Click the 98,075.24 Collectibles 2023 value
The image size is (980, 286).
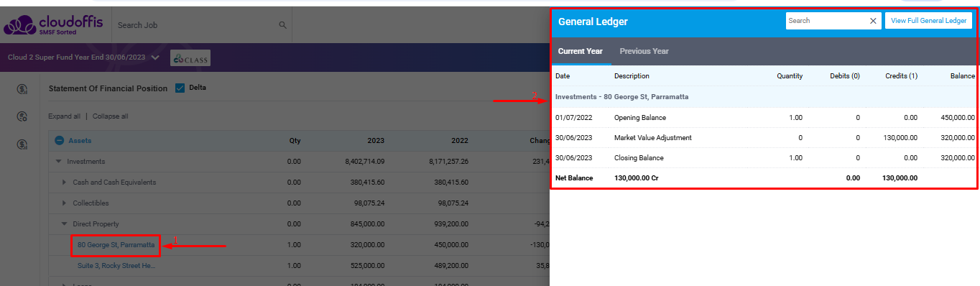pos(369,203)
